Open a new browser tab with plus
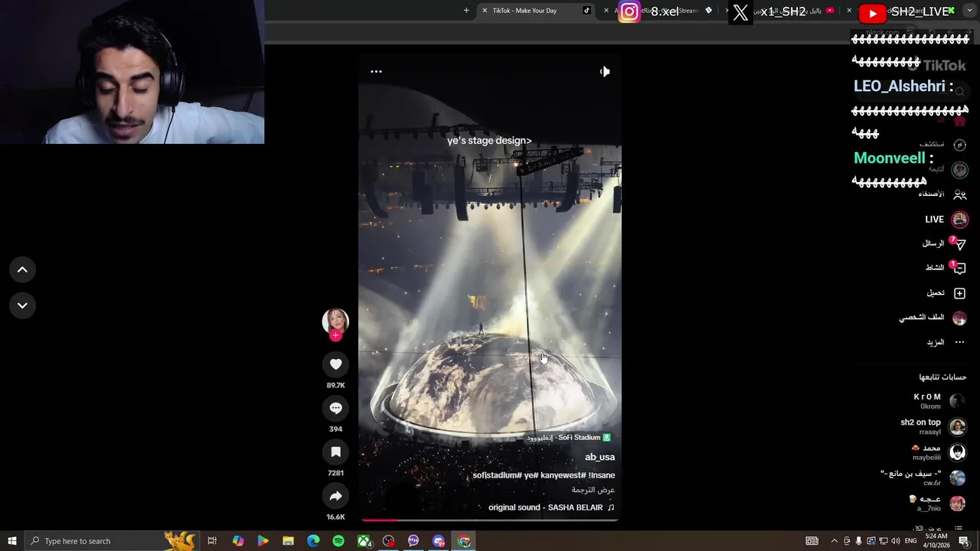Screen dimensions: 980x551 pyautogui.click(x=466, y=11)
